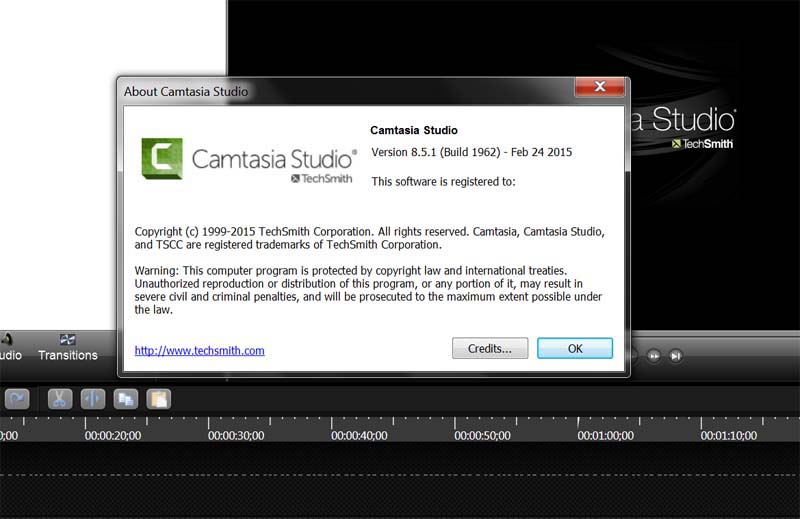Click the 00:01:10;00 mark on timeline ruler

click(x=728, y=435)
